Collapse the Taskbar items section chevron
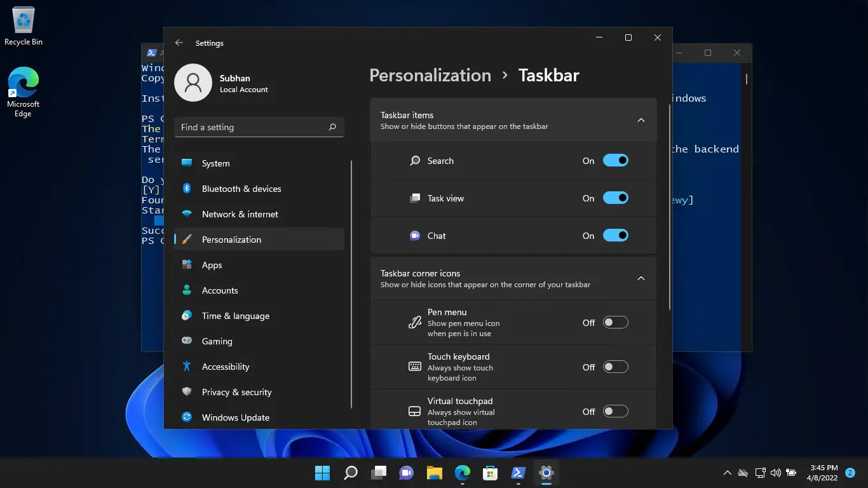868x488 pixels. (641, 120)
